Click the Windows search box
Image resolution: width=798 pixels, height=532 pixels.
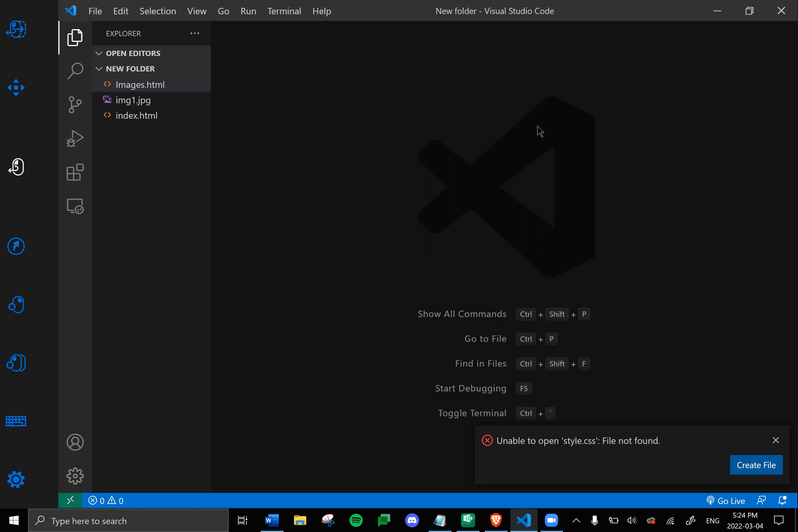(128, 520)
